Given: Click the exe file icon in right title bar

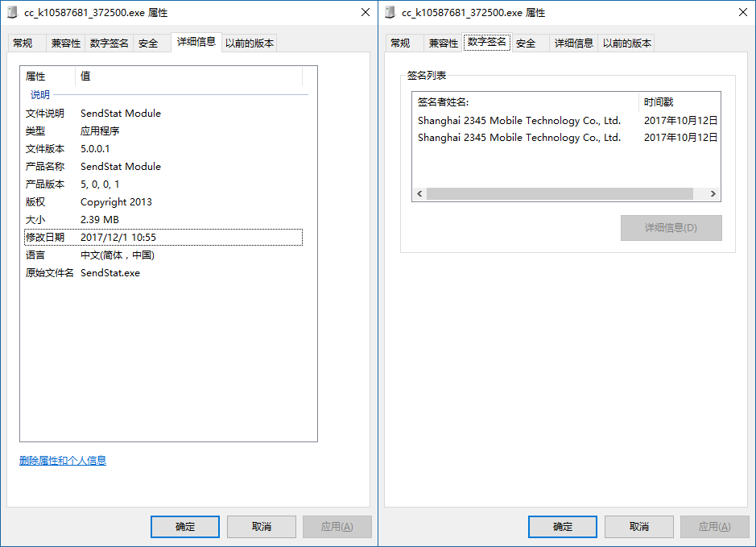Looking at the screenshot, I should [390, 12].
